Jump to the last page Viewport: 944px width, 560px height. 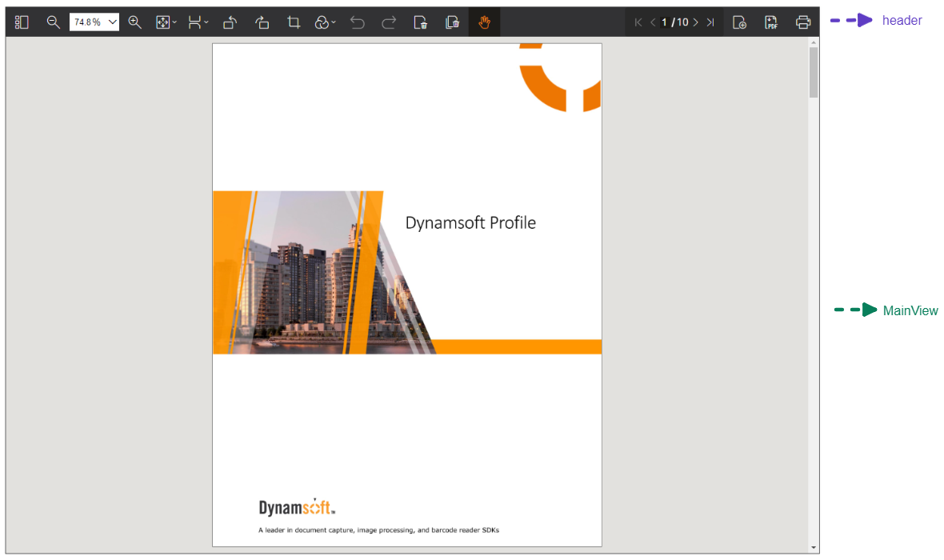pos(710,22)
